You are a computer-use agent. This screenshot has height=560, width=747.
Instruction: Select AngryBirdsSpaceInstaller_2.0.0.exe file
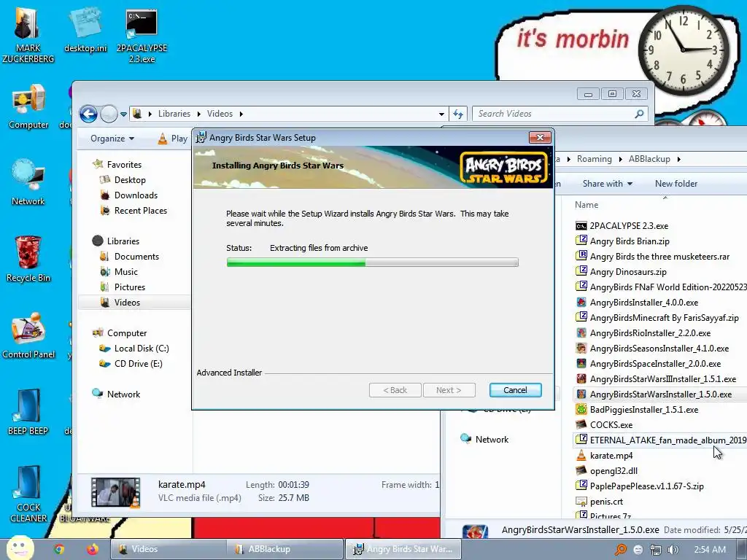[655, 364]
